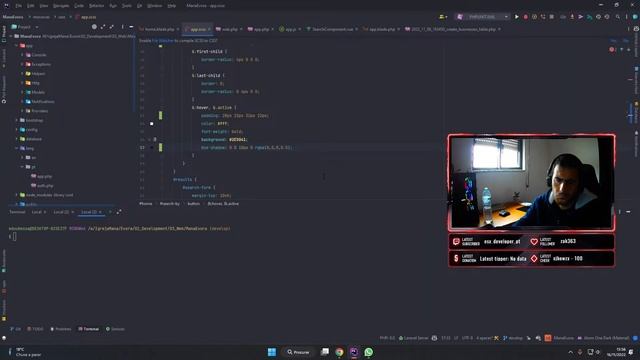Collapse all nodes in the Project panel header
Image resolution: width=640 pixels, height=360 pixels.
pos(111,27)
